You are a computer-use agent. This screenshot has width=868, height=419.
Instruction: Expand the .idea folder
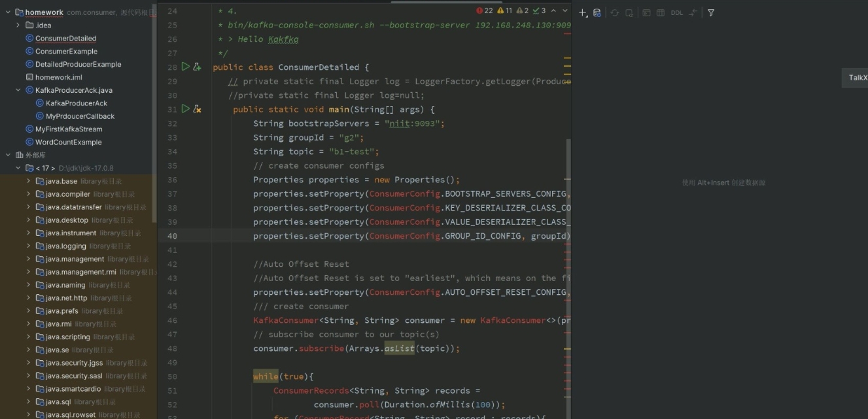click(x=18, y=25)
